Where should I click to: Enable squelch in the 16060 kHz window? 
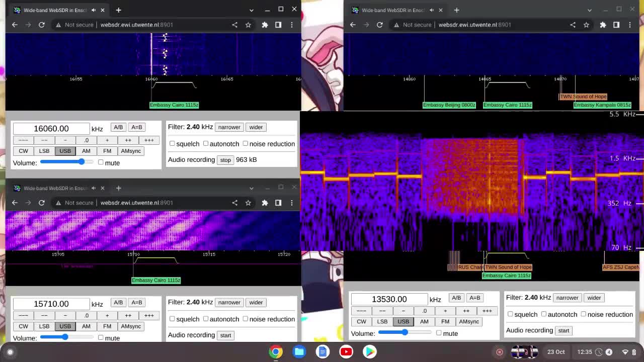[172, 144]
